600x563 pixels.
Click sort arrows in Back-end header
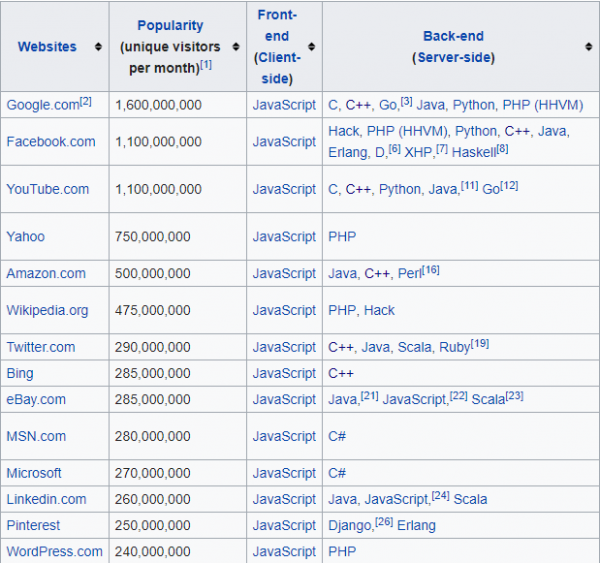coord(586,47)
